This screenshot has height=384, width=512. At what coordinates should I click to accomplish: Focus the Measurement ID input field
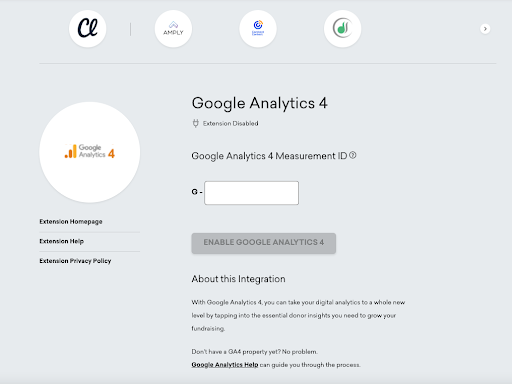pyautogui.click(x=251, y=193)
